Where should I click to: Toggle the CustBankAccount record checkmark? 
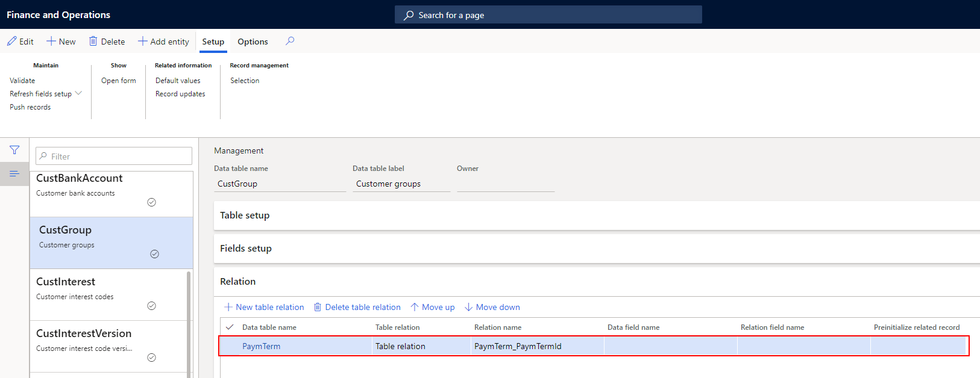[152, 202]
